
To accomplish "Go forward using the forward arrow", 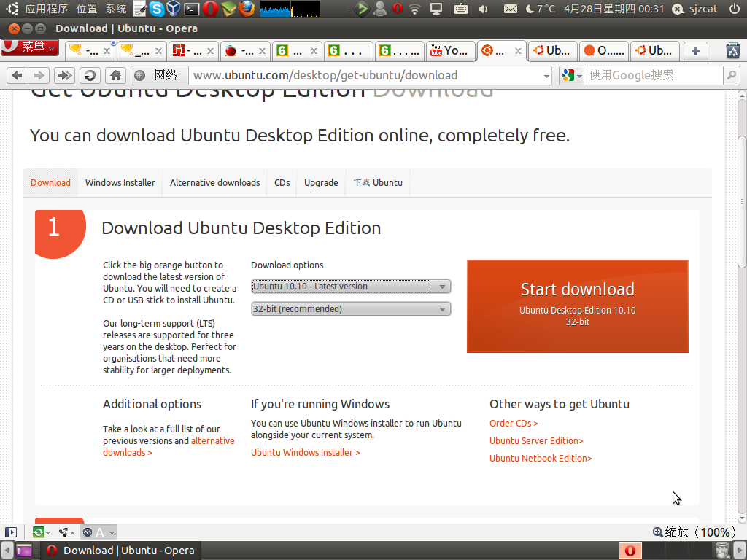I will (x=39, y=75).
